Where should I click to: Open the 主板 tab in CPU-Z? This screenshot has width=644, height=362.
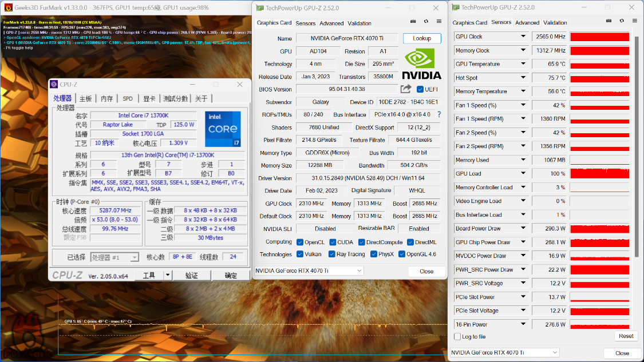tap(85, 98)
